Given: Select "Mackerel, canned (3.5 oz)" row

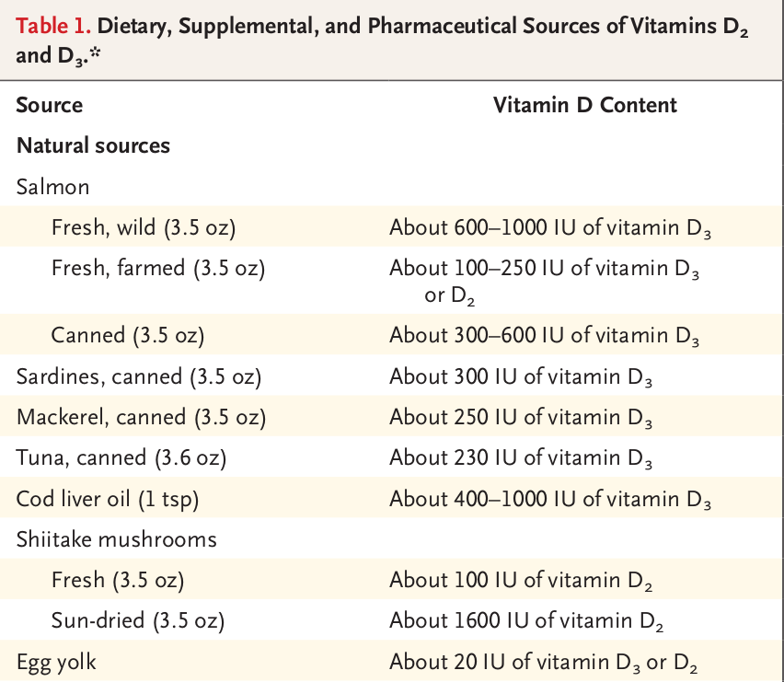Looking at the screenshot, I should coord(141,417).
